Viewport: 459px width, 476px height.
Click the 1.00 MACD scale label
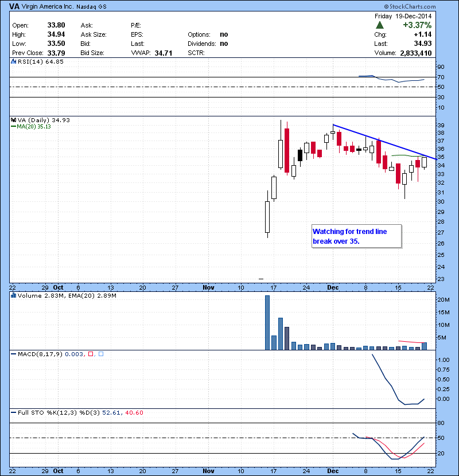[444, 360]
